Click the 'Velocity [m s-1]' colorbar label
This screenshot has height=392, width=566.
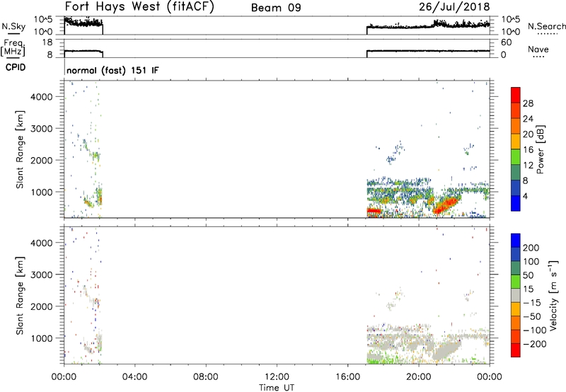click(553, 295)
